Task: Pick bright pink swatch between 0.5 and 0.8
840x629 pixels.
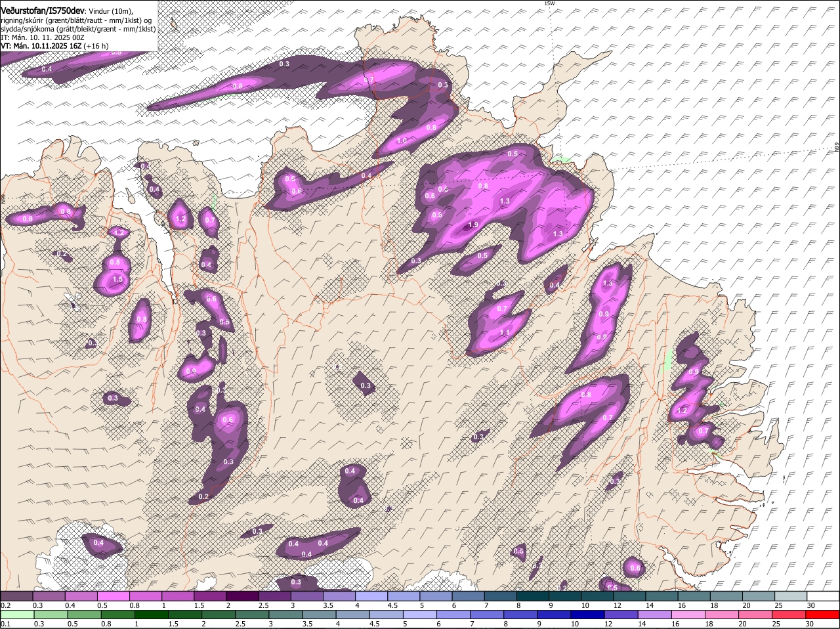Action: [x=113, y=596]
